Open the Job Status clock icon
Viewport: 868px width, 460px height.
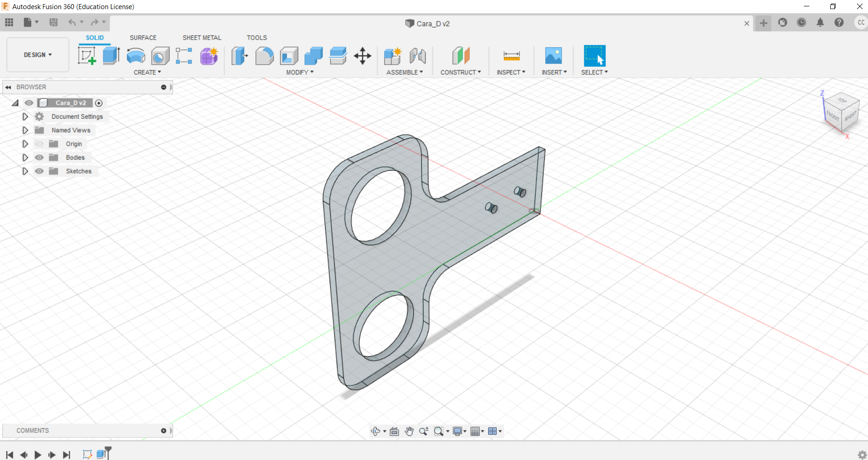click(x=802, y=22)
